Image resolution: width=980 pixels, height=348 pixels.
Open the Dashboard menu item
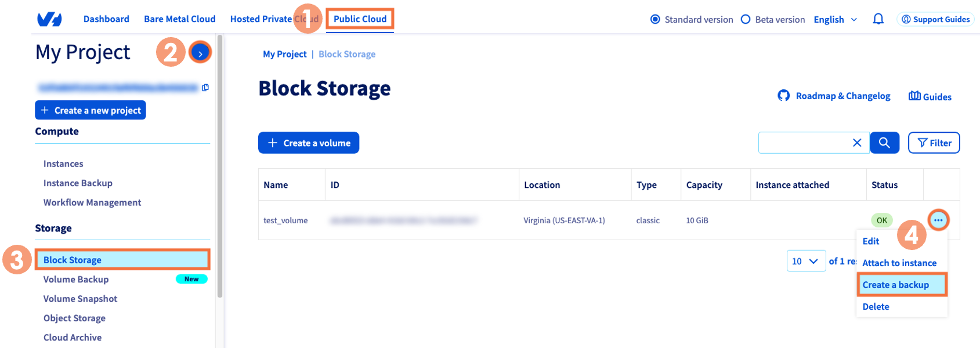106,19
